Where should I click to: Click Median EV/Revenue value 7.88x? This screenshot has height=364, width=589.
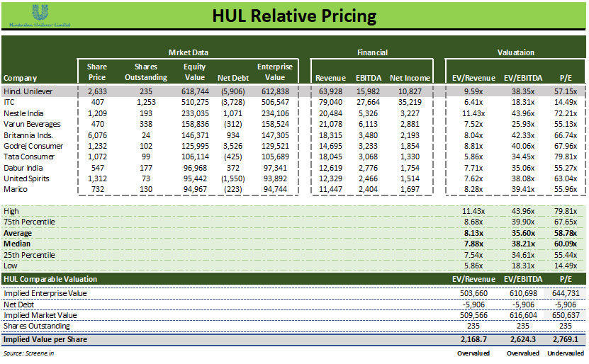(473, 244)
